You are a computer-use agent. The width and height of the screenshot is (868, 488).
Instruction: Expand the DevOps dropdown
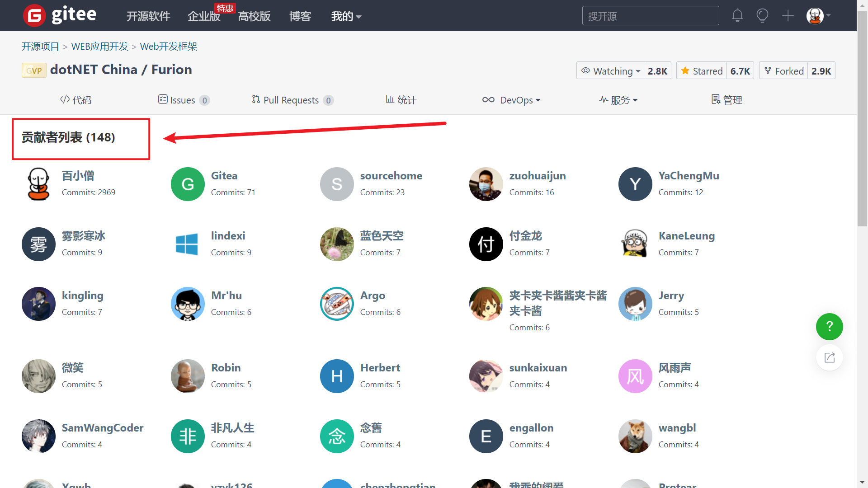click(x=511, y=100)
